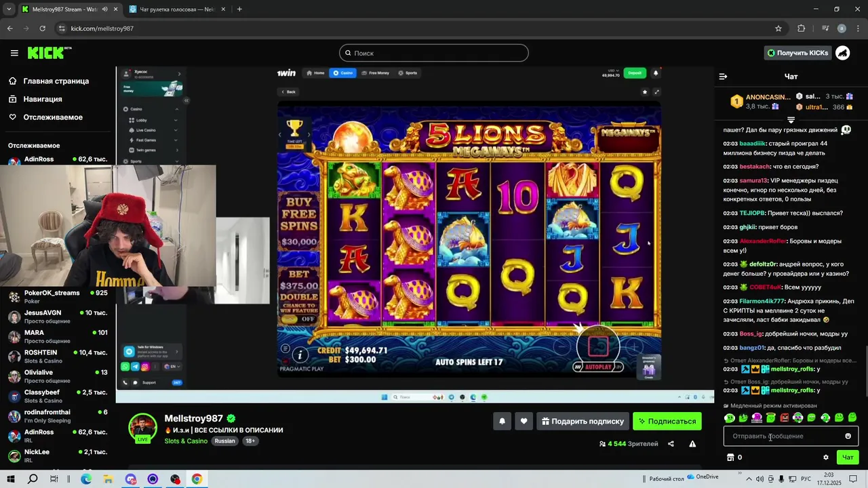Open Chrome from the taskbar

(x=197, y=479)
